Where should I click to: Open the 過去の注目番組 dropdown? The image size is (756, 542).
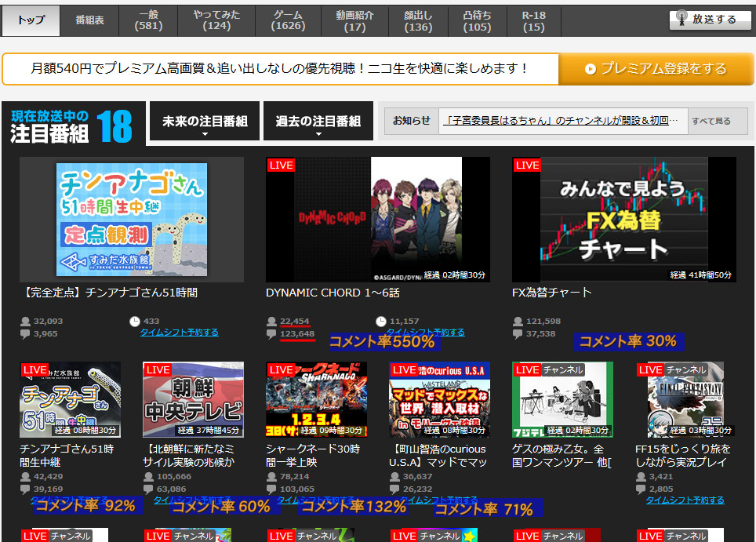pos(318,122)
